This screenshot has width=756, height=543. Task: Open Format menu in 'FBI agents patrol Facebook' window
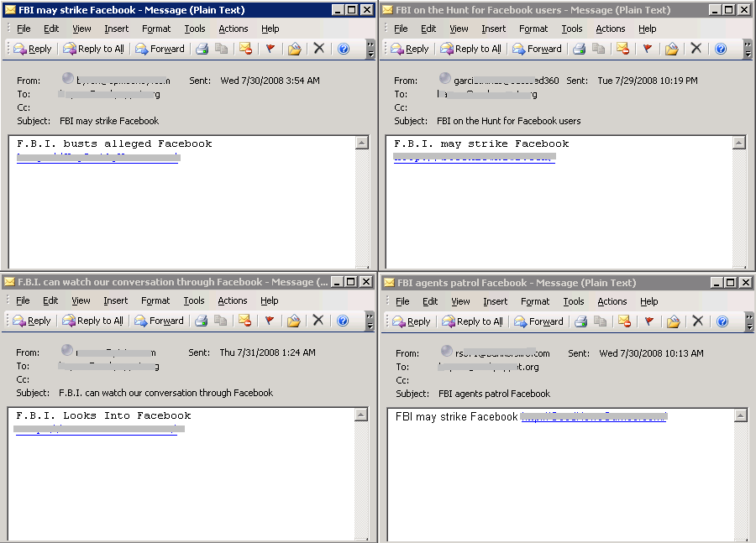tap(535, 301)
